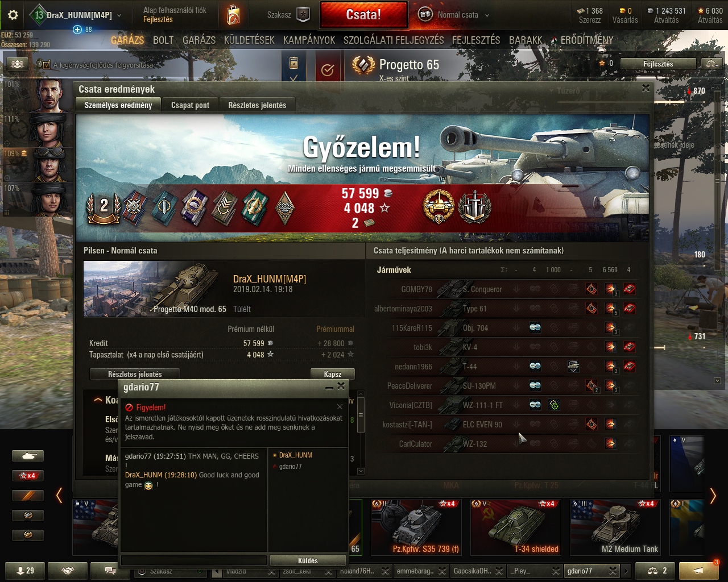Switch to Csapat pont tab
Viewport: 728px width, 582px height.
190,105
